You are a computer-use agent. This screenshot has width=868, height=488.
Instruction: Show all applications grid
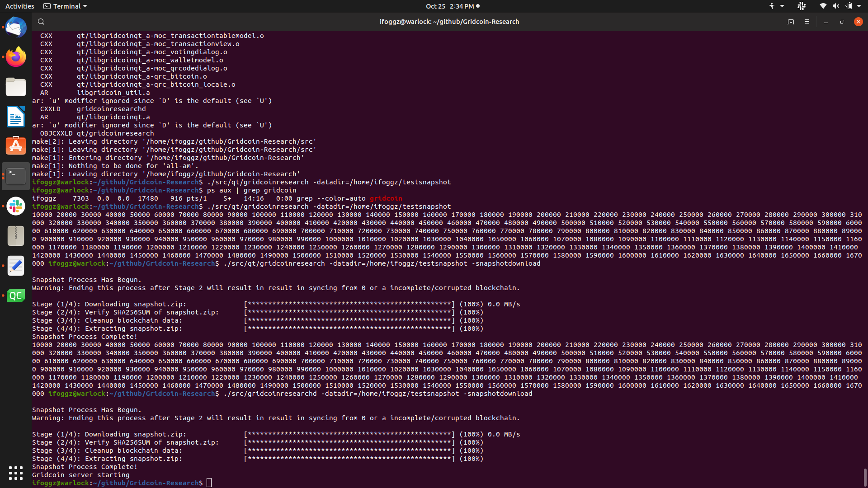16,473
